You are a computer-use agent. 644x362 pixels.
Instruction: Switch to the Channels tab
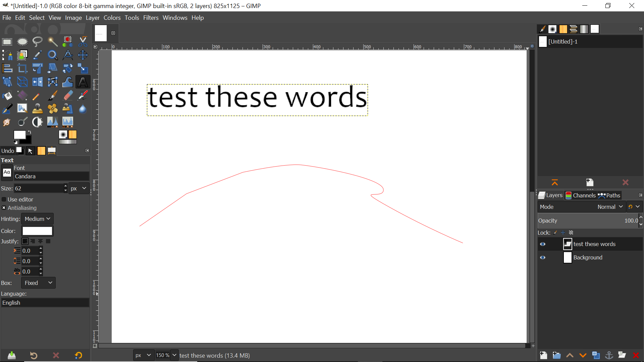tap(581, 195)
